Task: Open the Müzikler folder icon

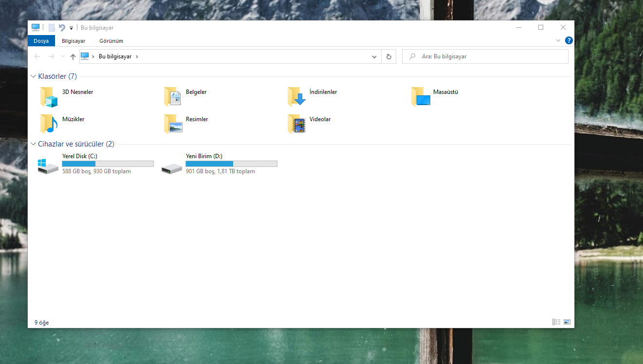Action: pos(49,124)
